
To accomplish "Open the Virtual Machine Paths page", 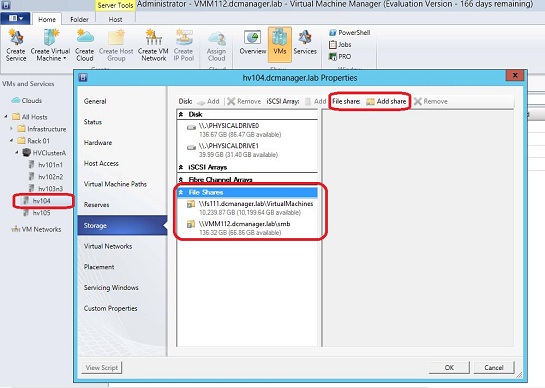I will (122, 184).
